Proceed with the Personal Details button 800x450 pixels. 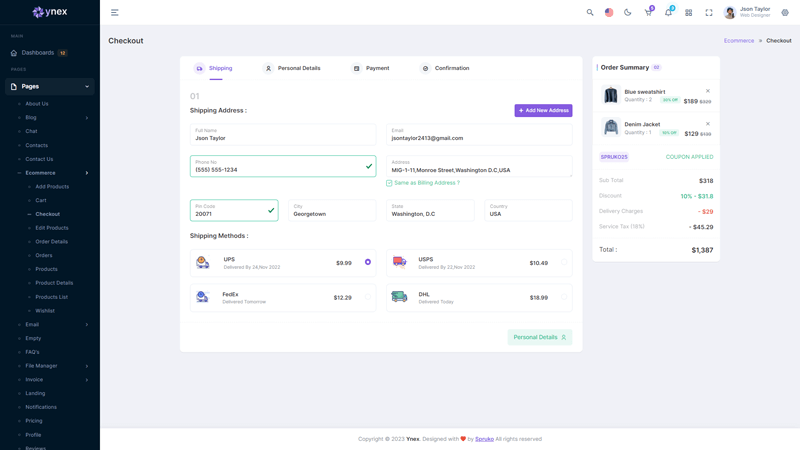[x=540, y=337]
